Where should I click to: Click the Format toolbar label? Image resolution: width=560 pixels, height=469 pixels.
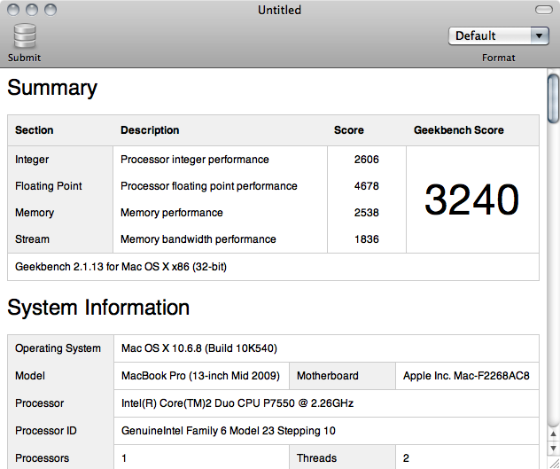click(499, 58)
